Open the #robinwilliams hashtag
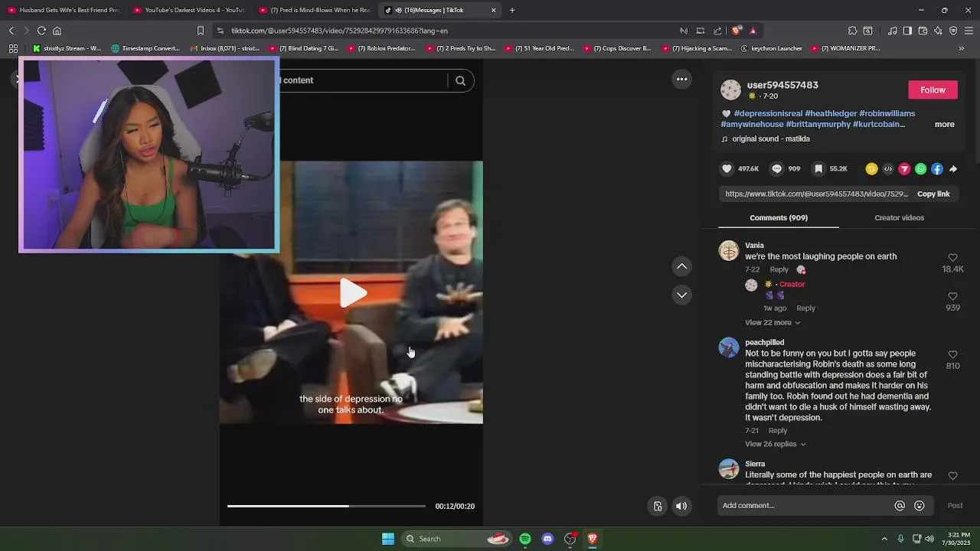 click(x=887, y=113)
